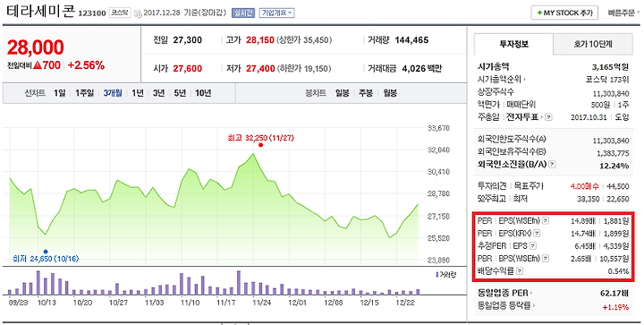
Task: Click the 주총일 date 2017.10.31
Action: click(x=589, y=117)
